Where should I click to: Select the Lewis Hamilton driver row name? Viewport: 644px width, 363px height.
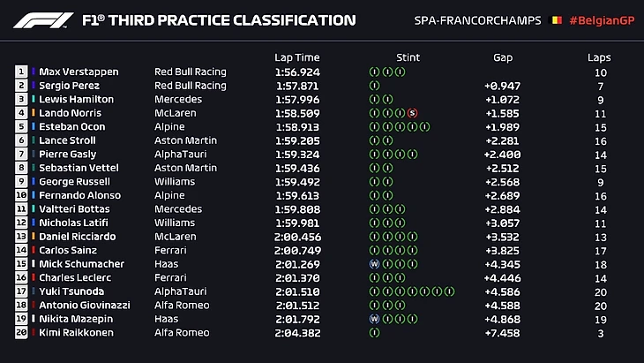[x=77, y=100]
